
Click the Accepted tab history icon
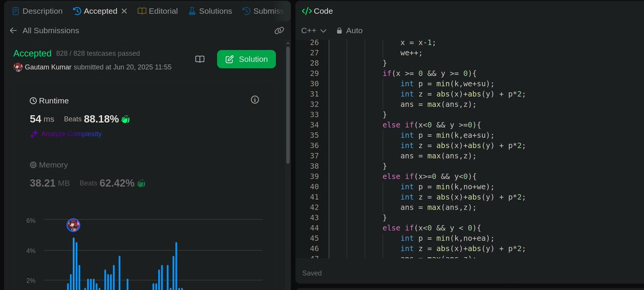tap(77, 11)
